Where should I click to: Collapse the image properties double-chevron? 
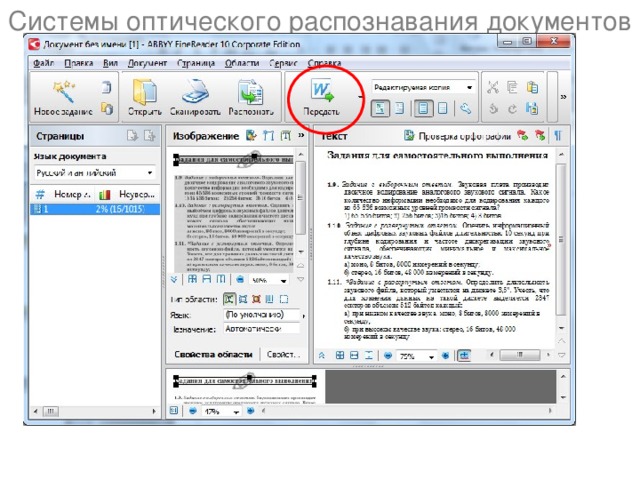174,280
